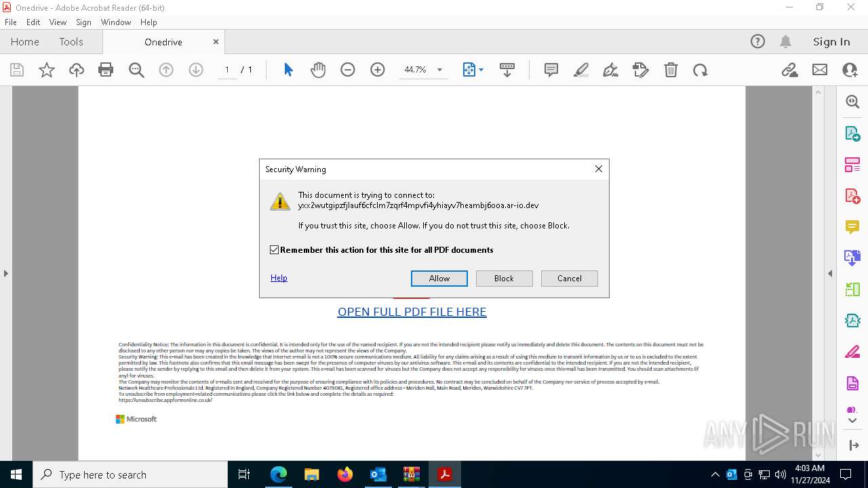Open the View menu
868x488 pixels.
point(58,22)
